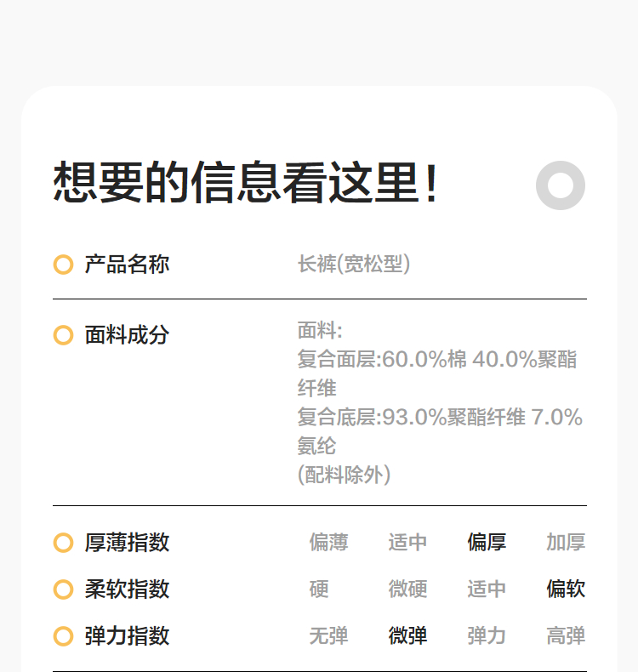Pick 加厚 thickness option
The image size is (638, 672).
point(566,543)
